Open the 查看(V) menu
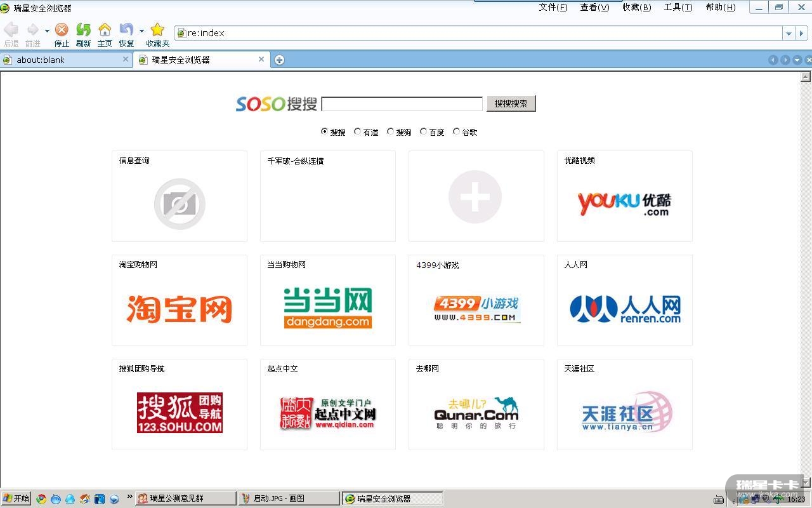This screenshot has height=508, width=812. 594,8
